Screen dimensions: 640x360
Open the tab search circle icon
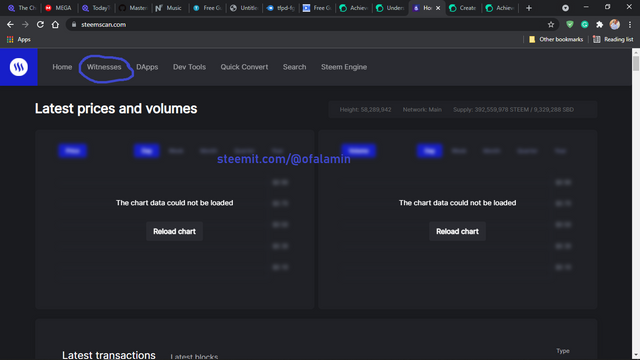565,8
